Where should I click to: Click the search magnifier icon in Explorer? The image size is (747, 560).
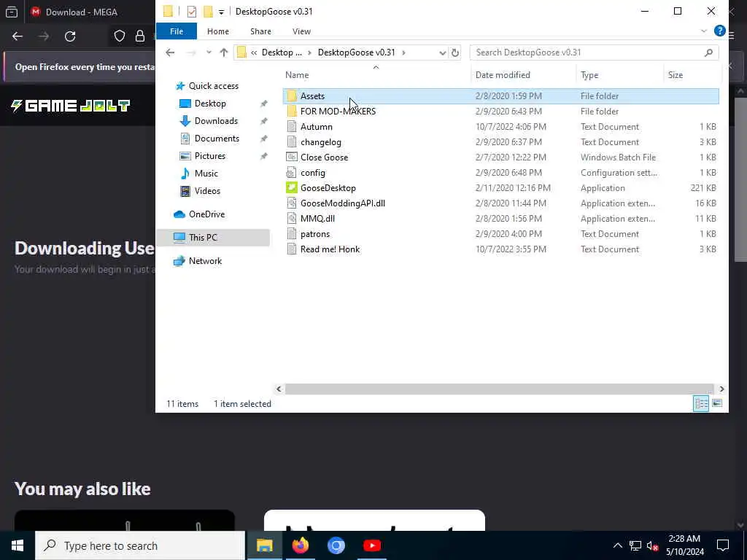pyautogui.click(x=708, y=52)
